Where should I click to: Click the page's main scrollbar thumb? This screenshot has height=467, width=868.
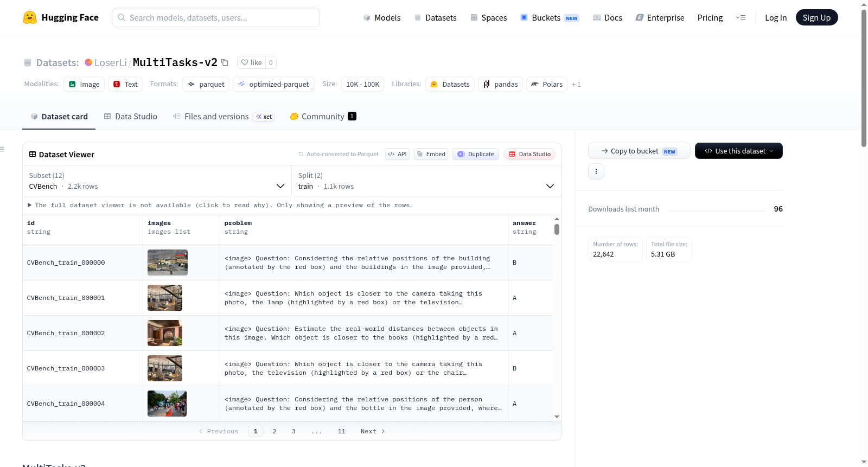point(864,78)
